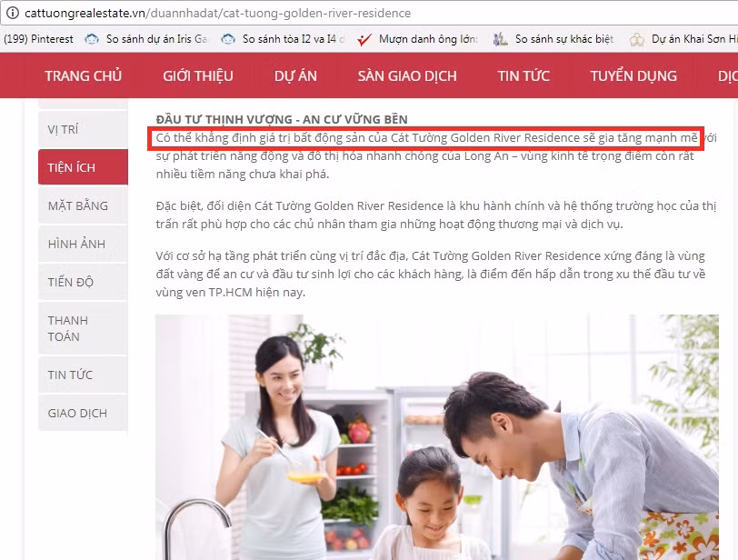Click the site info icon in address bar

(x=11, y=14)
